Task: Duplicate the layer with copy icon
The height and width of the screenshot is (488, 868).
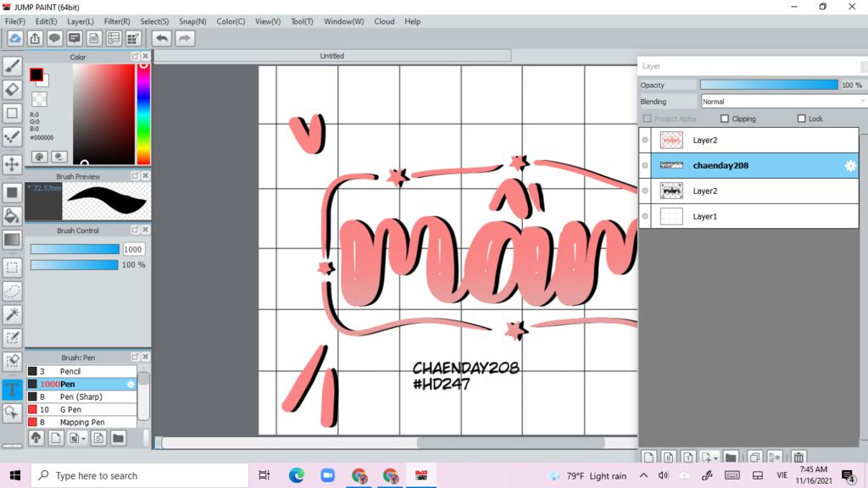Action: click(754, 457)
